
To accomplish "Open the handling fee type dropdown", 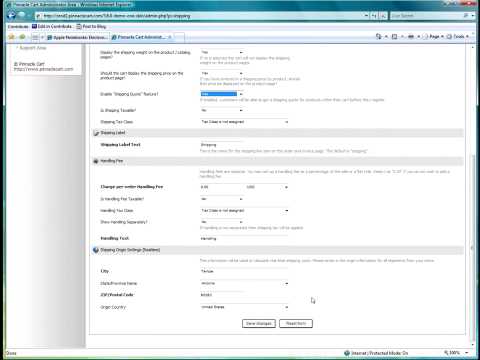I will (x=267, y=187).
